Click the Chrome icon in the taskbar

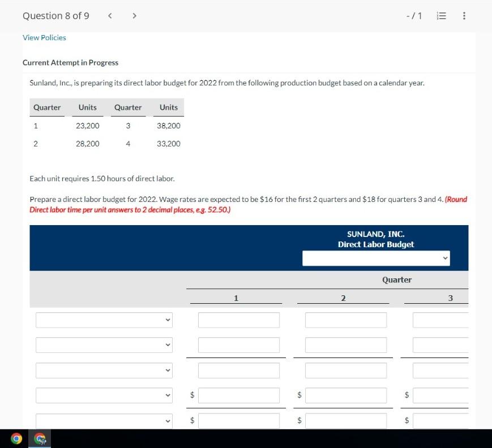(16, 438)
